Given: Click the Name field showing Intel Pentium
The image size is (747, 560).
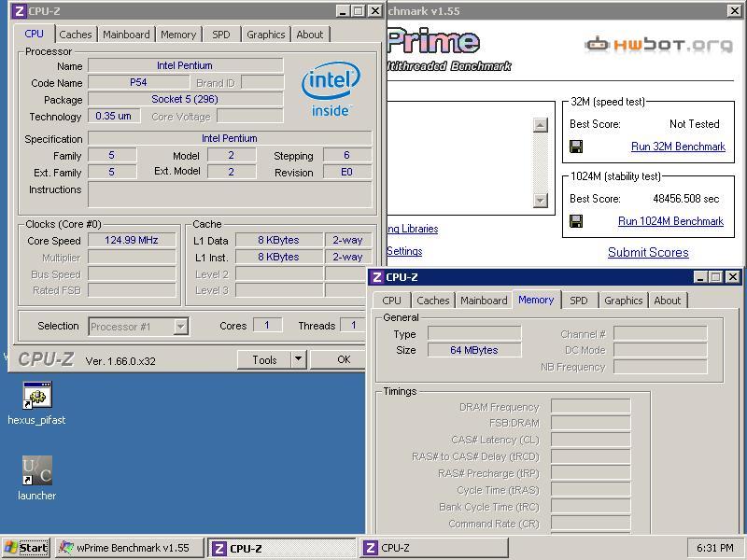Looking at the screenshot, I should point(185,65).
